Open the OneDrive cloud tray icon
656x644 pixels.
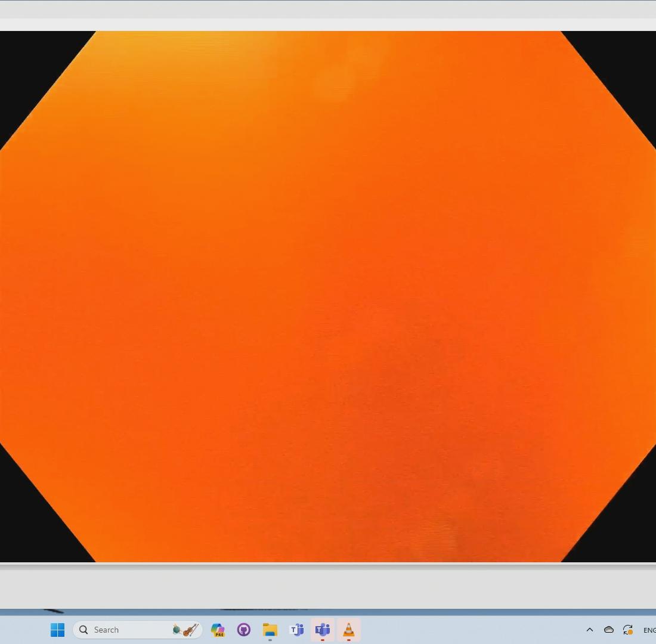[x=609, y=630]
